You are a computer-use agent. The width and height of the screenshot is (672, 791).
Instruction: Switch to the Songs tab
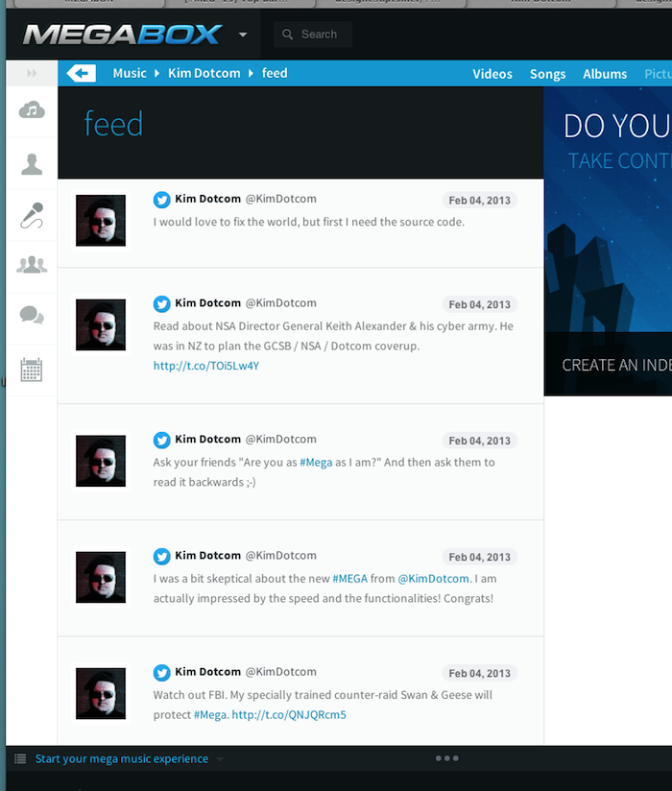coord(547,74)
